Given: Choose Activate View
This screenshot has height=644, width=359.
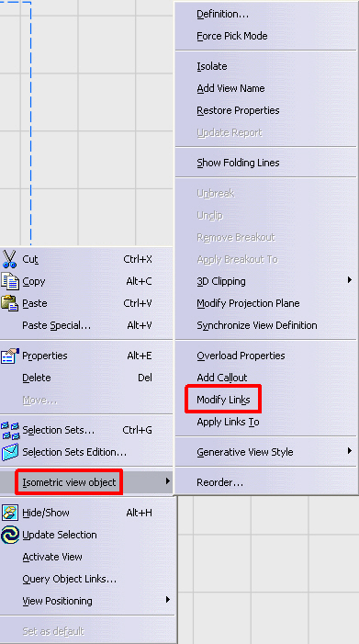Looking at the screenshot, I should [x=52, y=557].
